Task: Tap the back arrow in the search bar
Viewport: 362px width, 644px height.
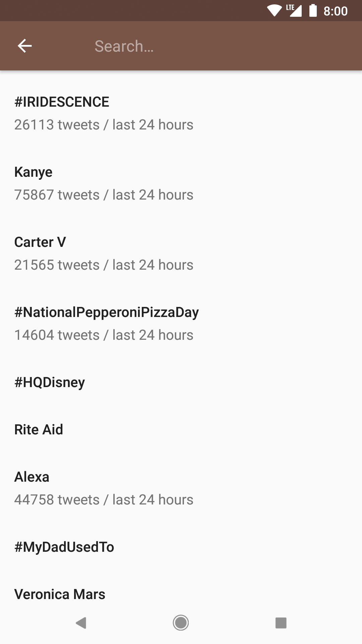Action: point(25,46)
